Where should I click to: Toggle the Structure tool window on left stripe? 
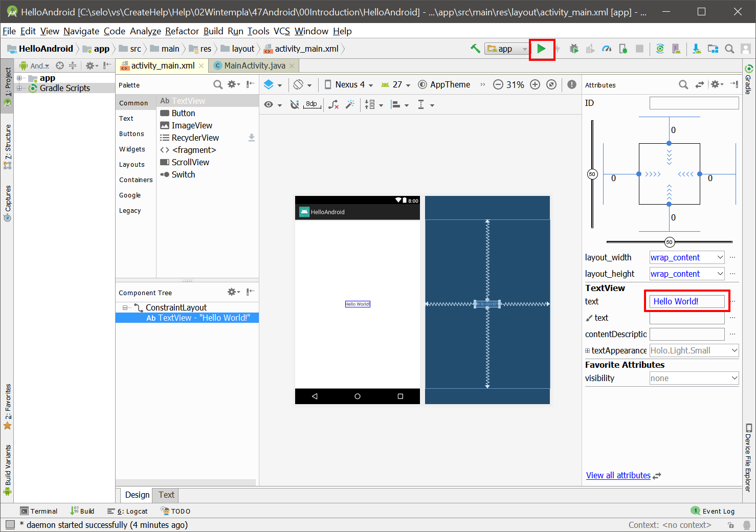pos(7,147)
